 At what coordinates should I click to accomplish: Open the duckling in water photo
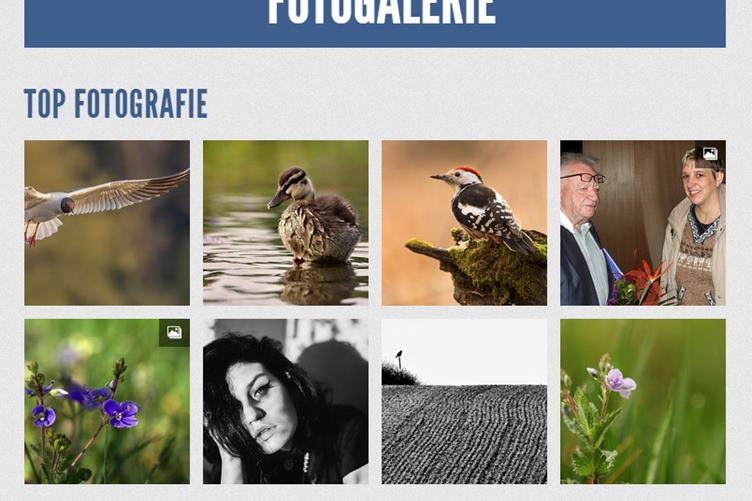[x=286, y=223]
